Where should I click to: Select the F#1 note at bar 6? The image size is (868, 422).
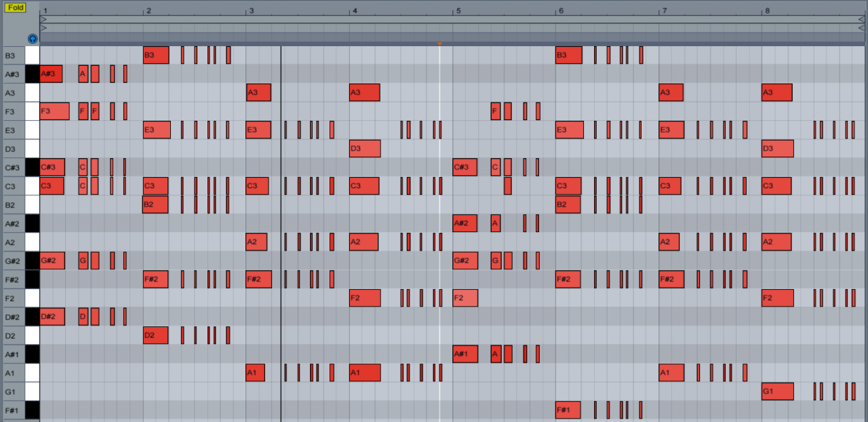click(567, 410)
